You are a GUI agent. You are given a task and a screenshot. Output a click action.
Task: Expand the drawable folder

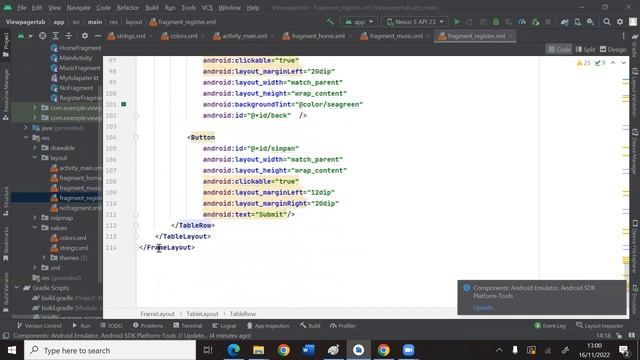(35, 148)
